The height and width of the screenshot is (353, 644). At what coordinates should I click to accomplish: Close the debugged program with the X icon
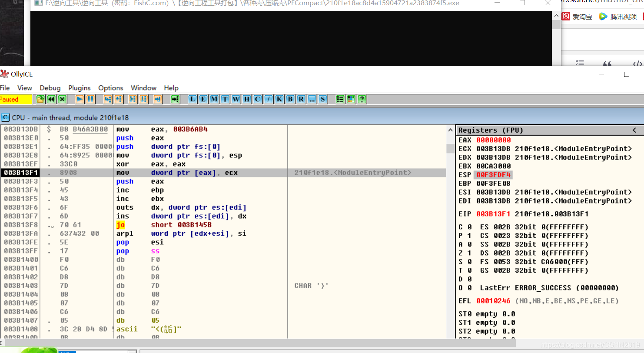point(63,99)
